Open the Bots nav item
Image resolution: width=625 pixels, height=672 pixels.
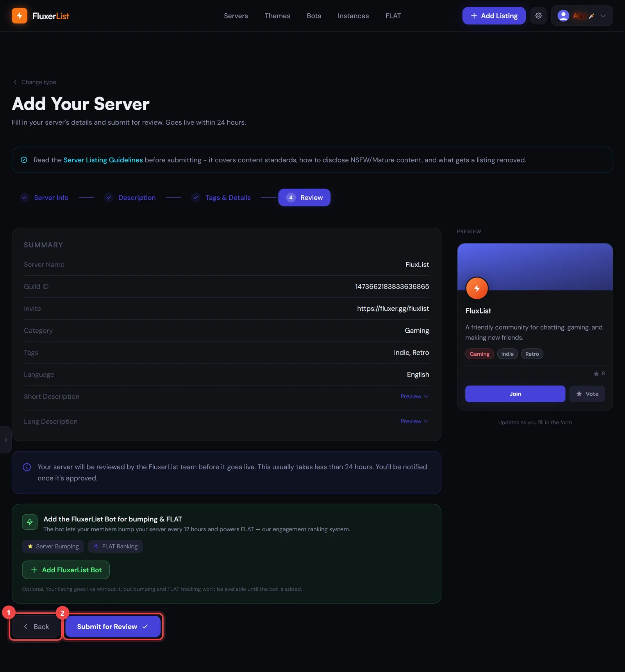[314, 16]
